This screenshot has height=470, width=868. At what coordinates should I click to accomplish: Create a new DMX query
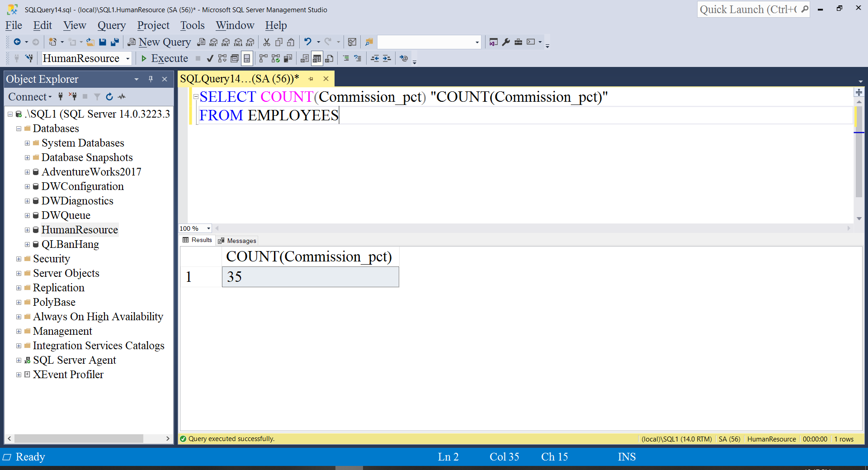[226, 42]
